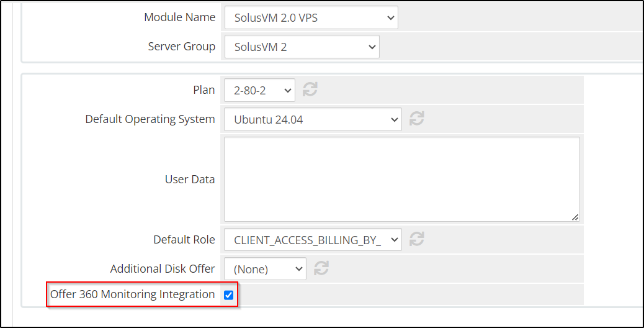644x328 pixels.
Task: Expand the Additional Disk Offer (None) dropdown
Action: pyautogui.click(x=266, y=269)
